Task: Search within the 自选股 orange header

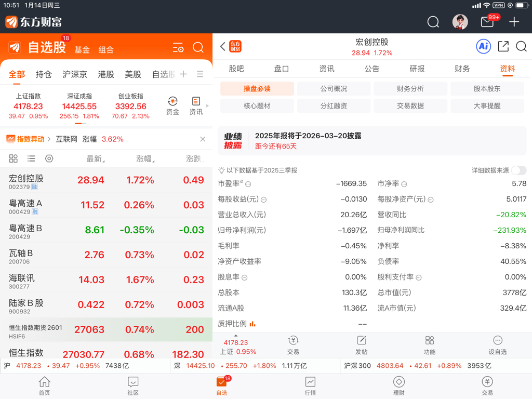Action: click(x=198, y=47)
